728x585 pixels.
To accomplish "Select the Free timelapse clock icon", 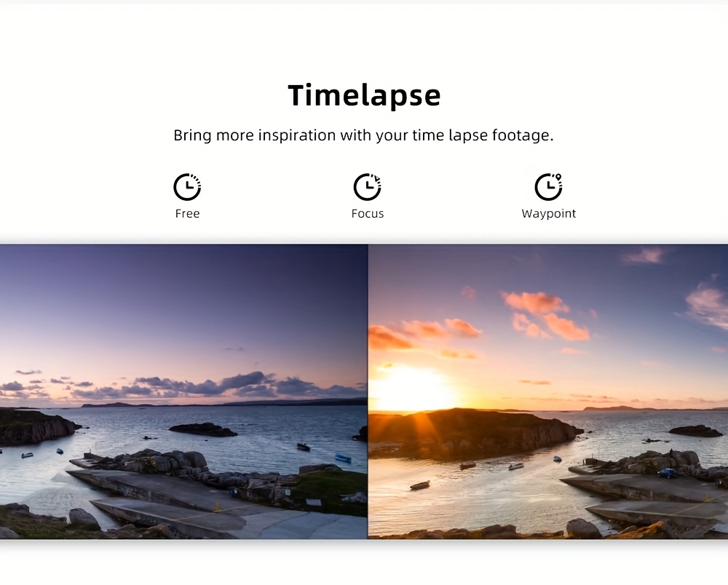I will [x=187, y=187].
